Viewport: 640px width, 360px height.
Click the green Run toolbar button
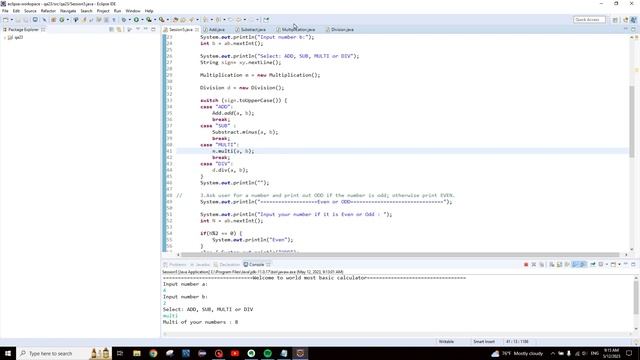136,20
